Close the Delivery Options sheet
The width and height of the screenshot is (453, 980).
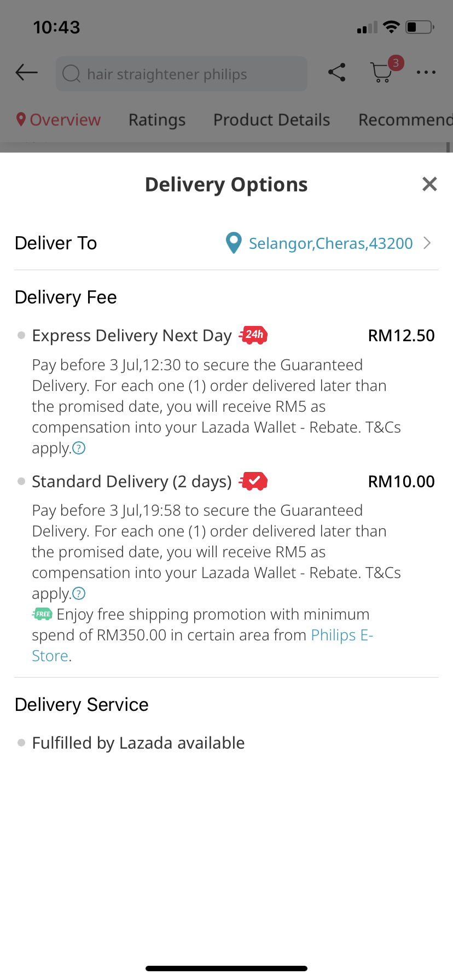click(x=429, y=184)
